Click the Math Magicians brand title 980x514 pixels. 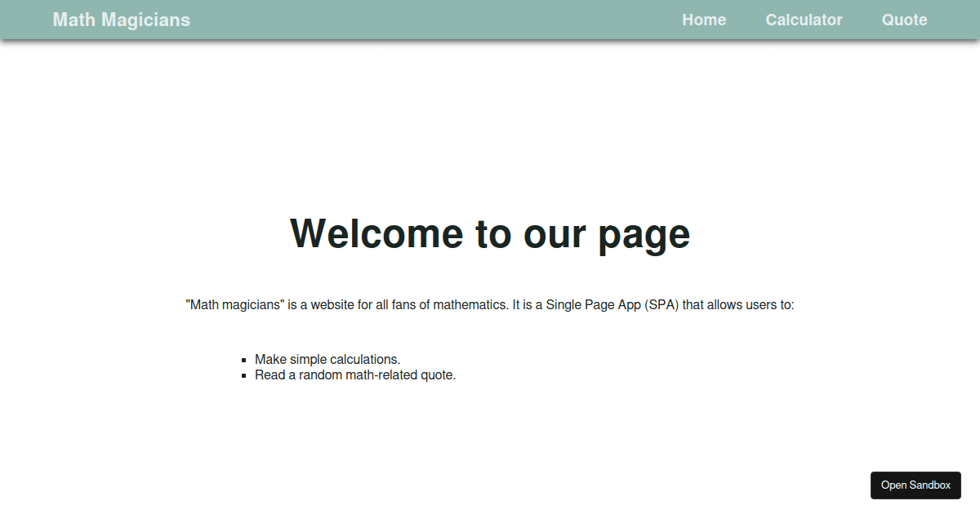click(121, 20)
